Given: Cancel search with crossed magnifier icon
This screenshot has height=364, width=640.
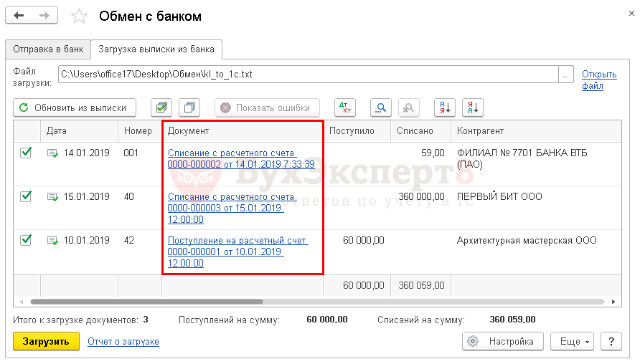Looking at the screenshot, I should [408, 107].
